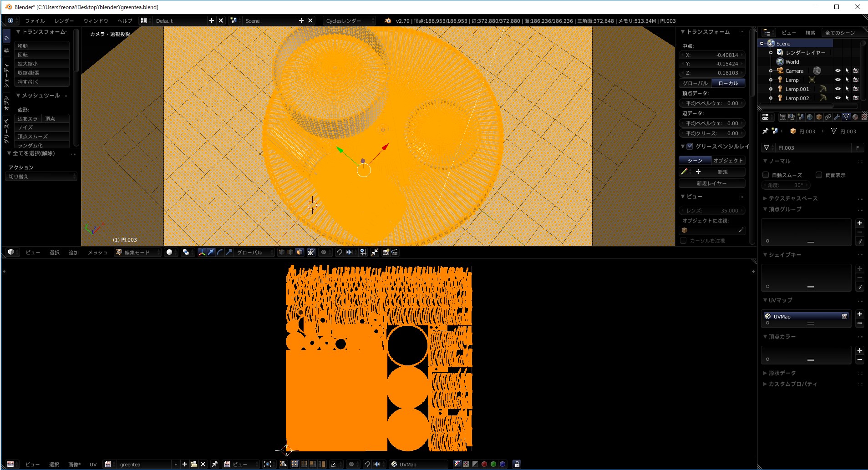Enable the 両面表示 checkbox
The image size is (868, 470).
coord(819,175)
